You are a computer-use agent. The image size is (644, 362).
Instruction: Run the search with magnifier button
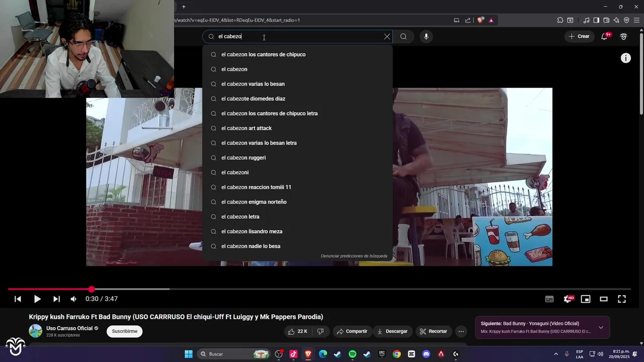(x=404, y=36)
